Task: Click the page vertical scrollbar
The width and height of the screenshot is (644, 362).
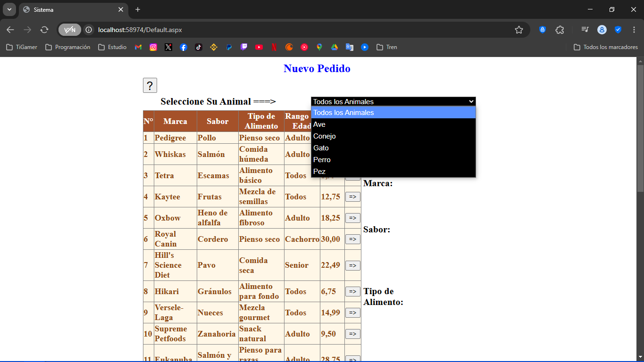Action: click(x=640, y=128)
